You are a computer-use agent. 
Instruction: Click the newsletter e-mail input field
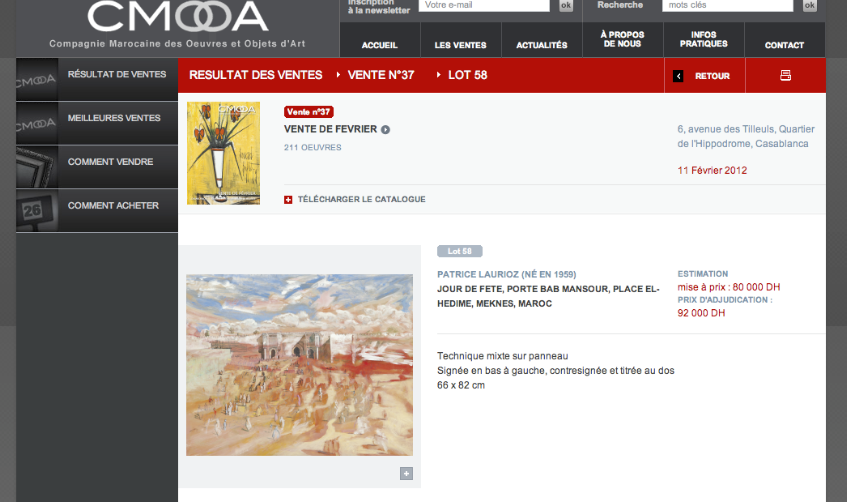click(484, 5)
